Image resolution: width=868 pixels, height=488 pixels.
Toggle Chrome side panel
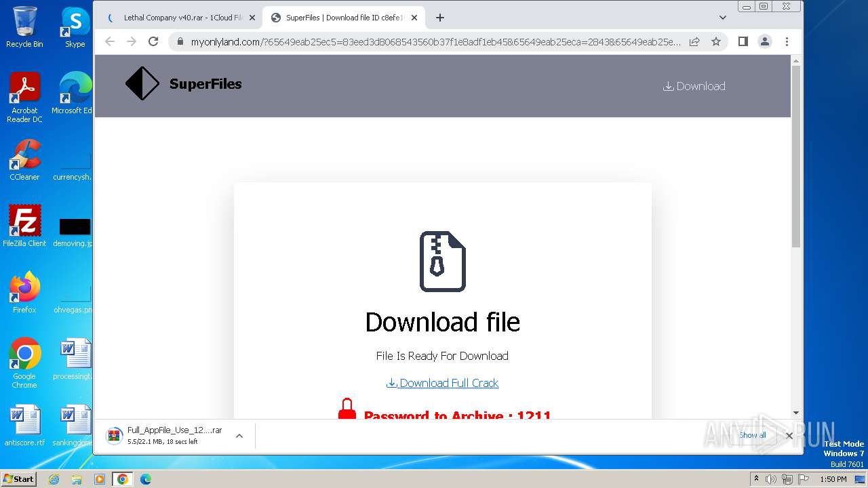743,41
